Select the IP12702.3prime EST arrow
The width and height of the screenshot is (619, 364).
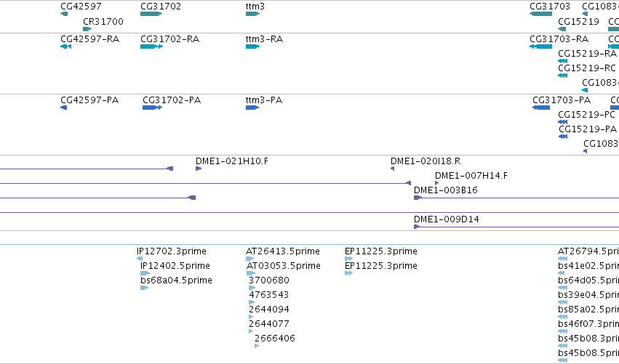(140, 259)
